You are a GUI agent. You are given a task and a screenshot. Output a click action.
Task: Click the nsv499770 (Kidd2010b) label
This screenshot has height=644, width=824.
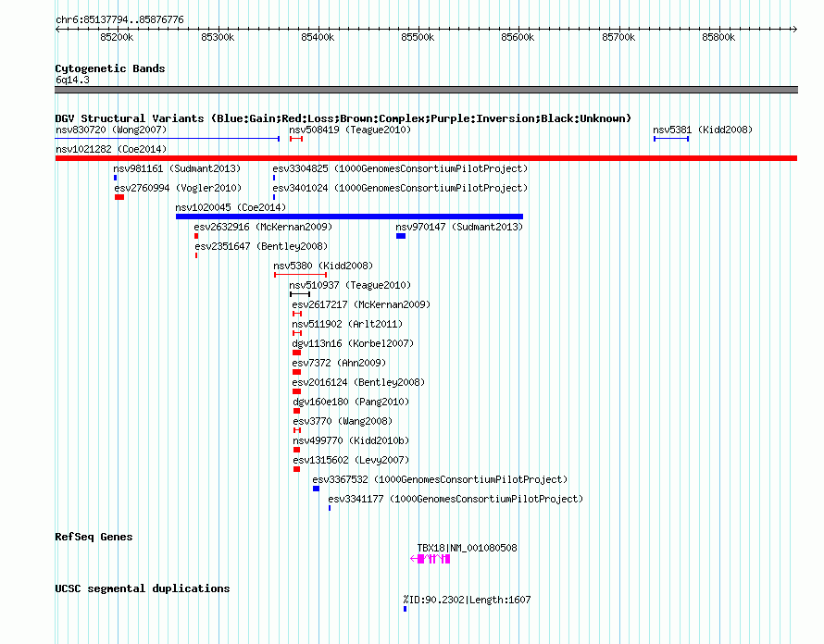pos(351,440)
